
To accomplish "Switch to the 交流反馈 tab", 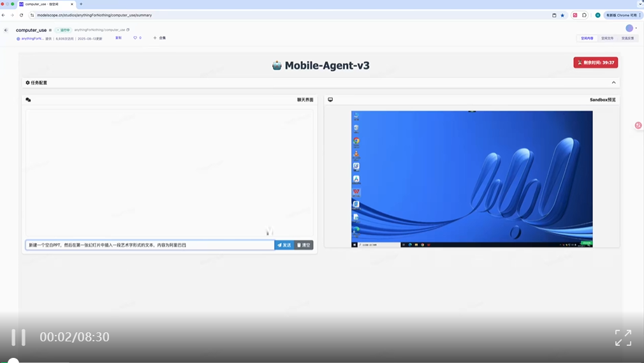I will point(627,38).
